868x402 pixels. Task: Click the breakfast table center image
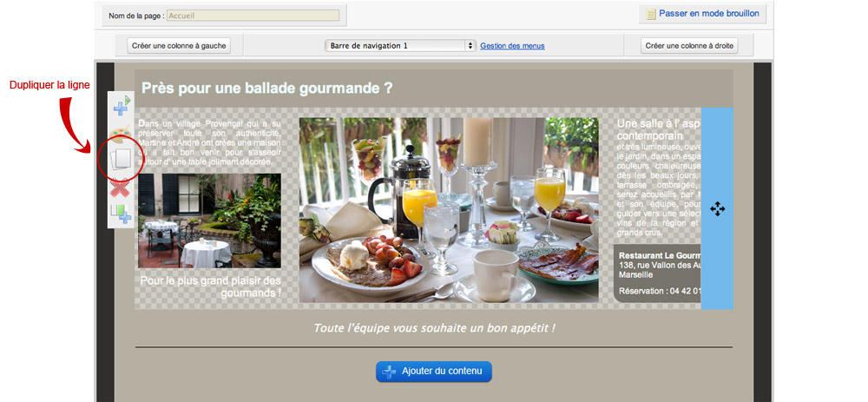(x=449, y=210)
